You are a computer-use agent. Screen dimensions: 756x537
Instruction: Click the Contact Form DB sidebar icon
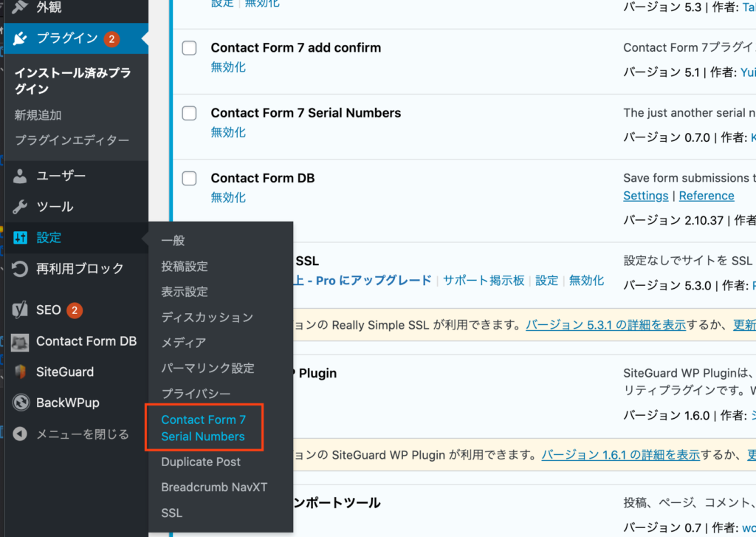click(x=21, y=341)
